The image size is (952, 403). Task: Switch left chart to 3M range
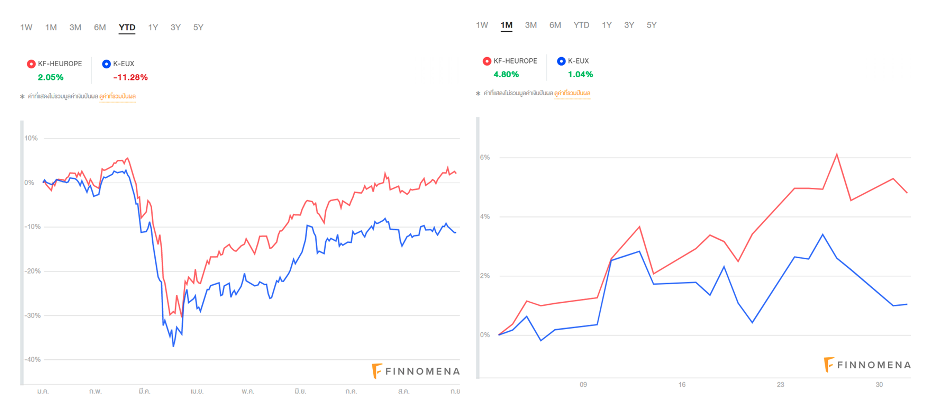pyautogui.click(x=75, y=27)
